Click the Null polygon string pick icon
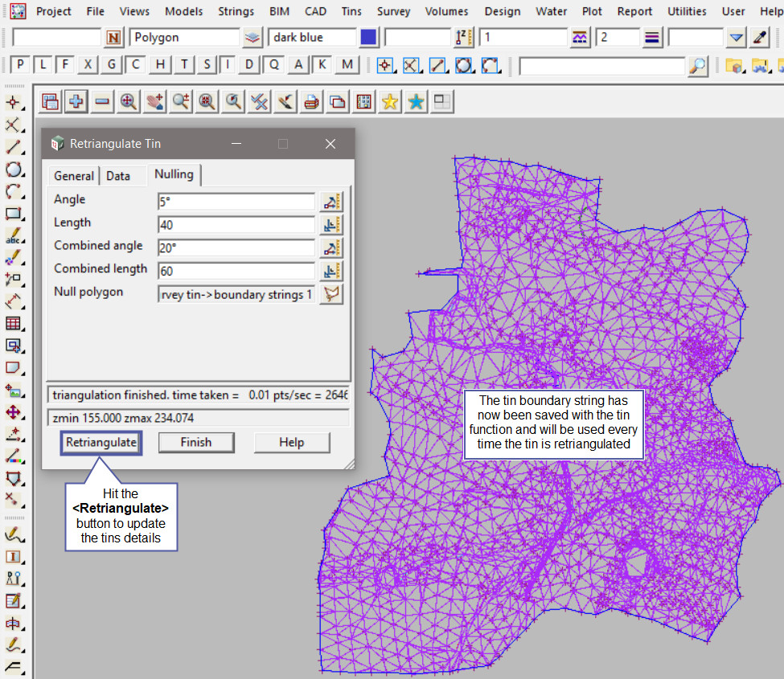Screen dimensions: 784x679 pyautogui.click(x=330, y=294)
